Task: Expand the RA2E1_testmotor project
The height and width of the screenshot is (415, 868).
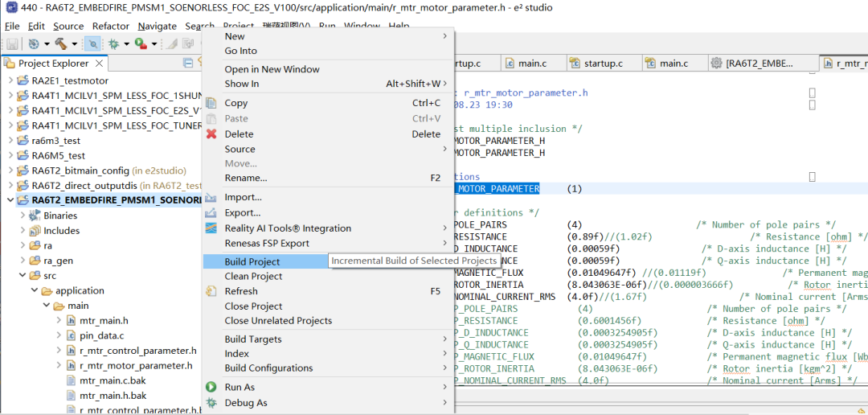Action: [x=10, y=80]
